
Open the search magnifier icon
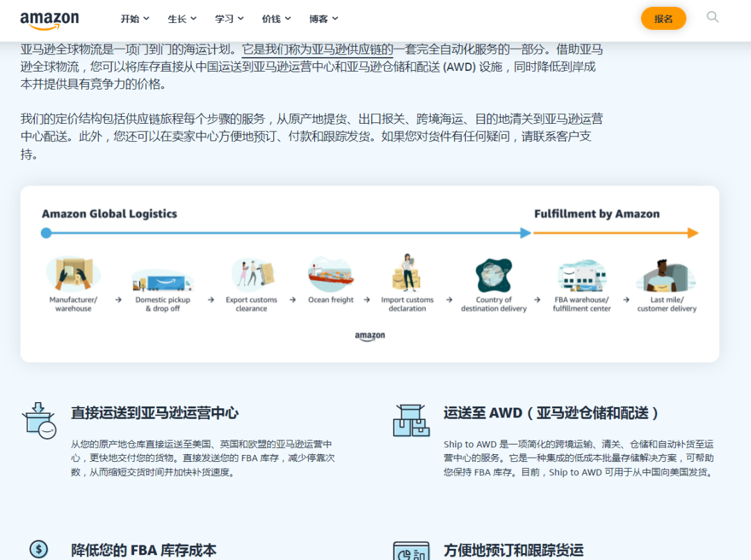tap(712, 17)
